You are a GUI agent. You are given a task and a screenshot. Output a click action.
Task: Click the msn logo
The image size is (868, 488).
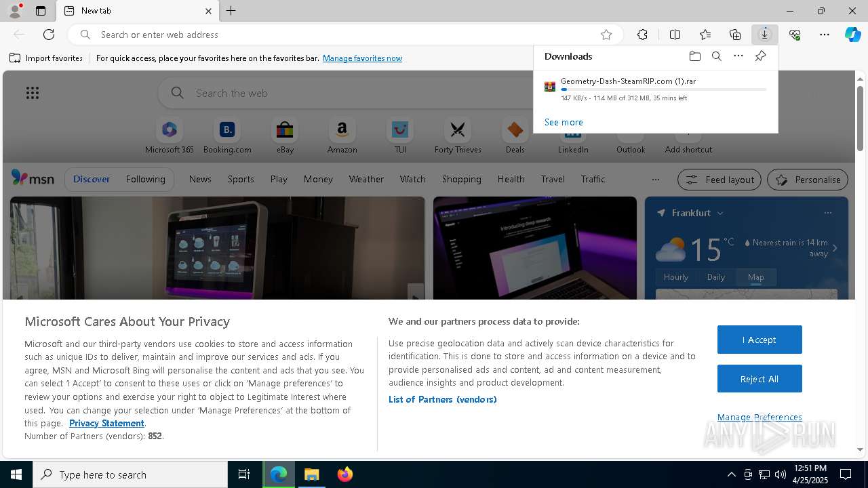[33, 178]
